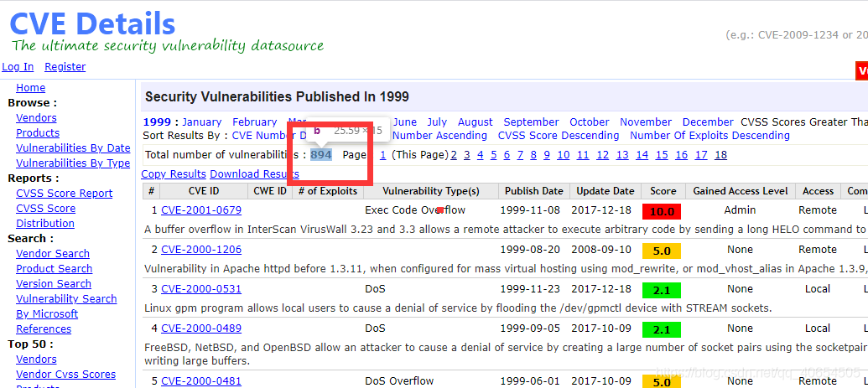
Task: Filter by November 1999
Action: (646, 122)
